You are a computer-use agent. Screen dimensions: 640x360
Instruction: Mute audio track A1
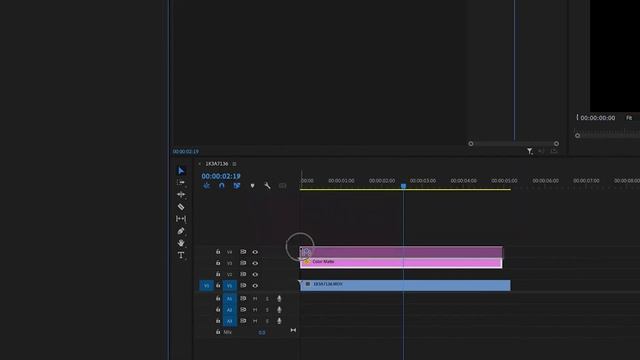[x=255, y=299]
